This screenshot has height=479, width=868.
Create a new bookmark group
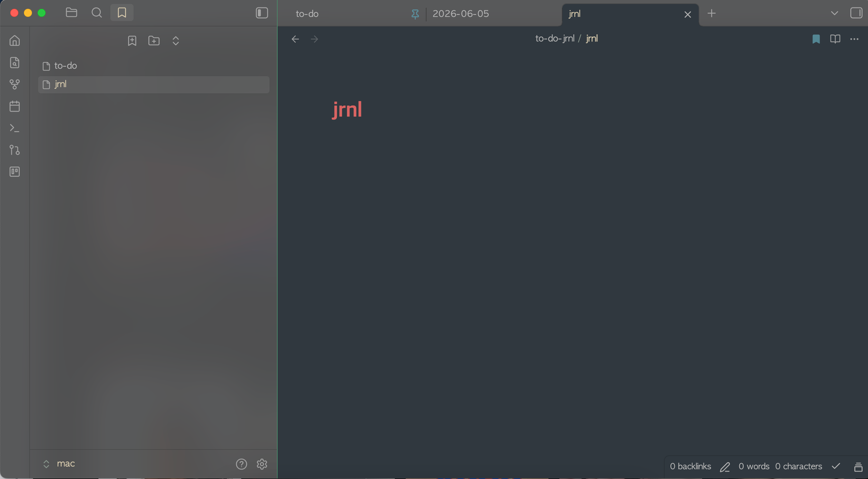[154, 41]
